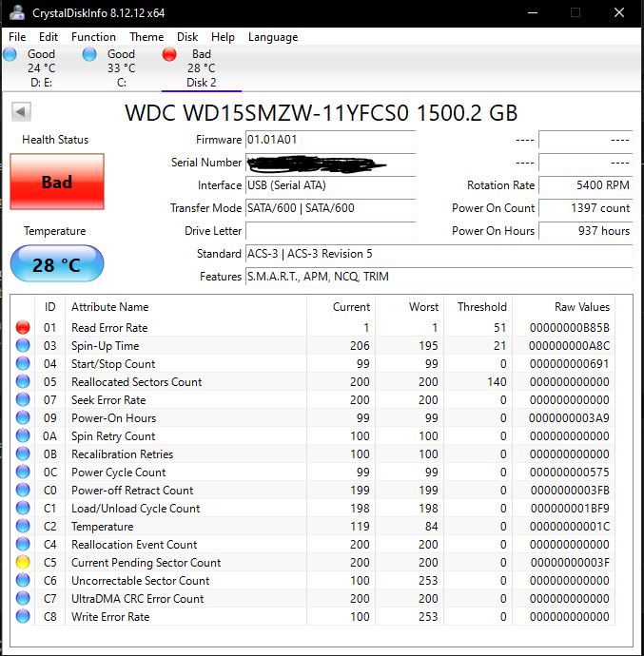This screenshot has height=656, width=644.
Task: Click the blue Write Error Rate status icon
Action: tap(23, 617)
